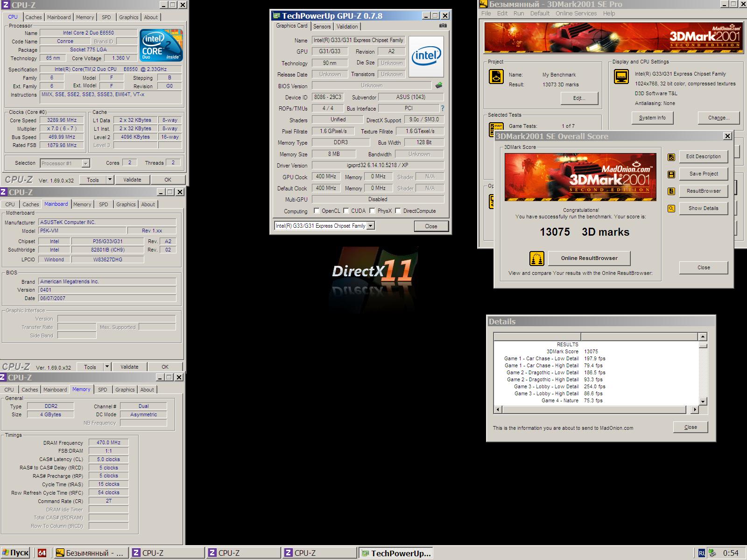Click the Show Details button
Image resolution: width=747 pixels, height=560 pixels.
coord(703,208)
